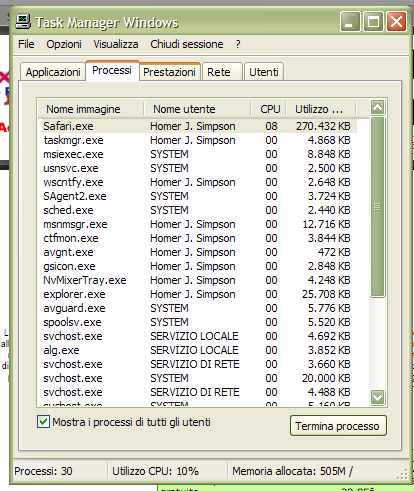This screenshot has width=414, height=491.
Task: Click the scrollbar down arrow
Action: (378, 397)
